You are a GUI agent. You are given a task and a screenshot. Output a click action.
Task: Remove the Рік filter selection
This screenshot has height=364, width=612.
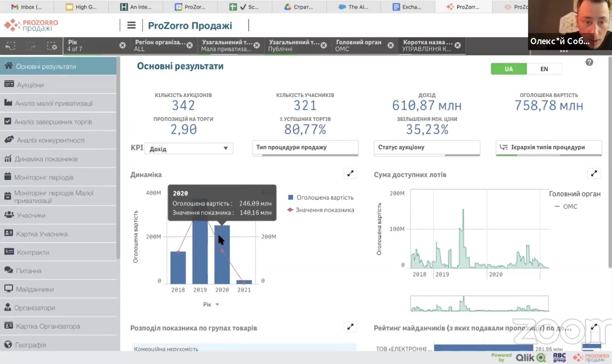click(122, 45)
